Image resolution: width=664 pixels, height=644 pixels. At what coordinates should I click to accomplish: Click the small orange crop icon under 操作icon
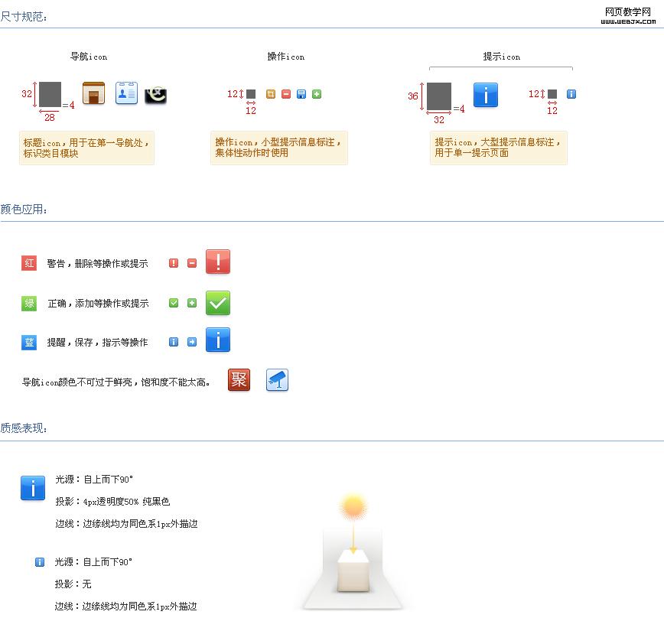[271, 94]
